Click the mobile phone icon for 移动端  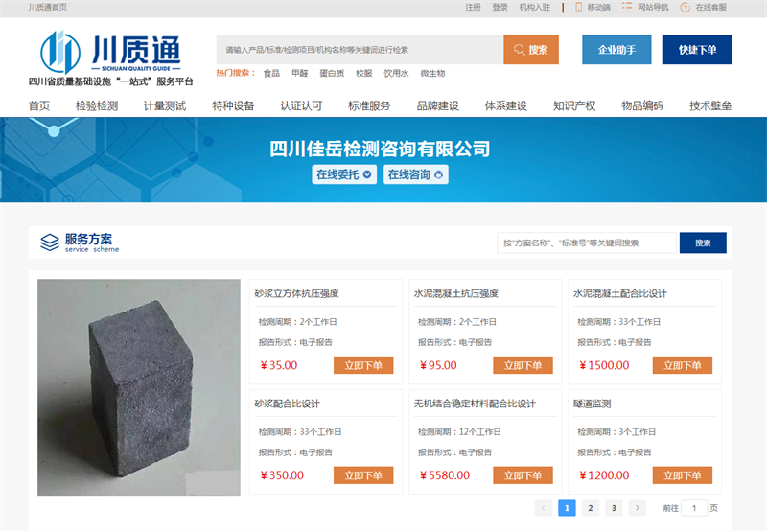(x=578, y=7)
